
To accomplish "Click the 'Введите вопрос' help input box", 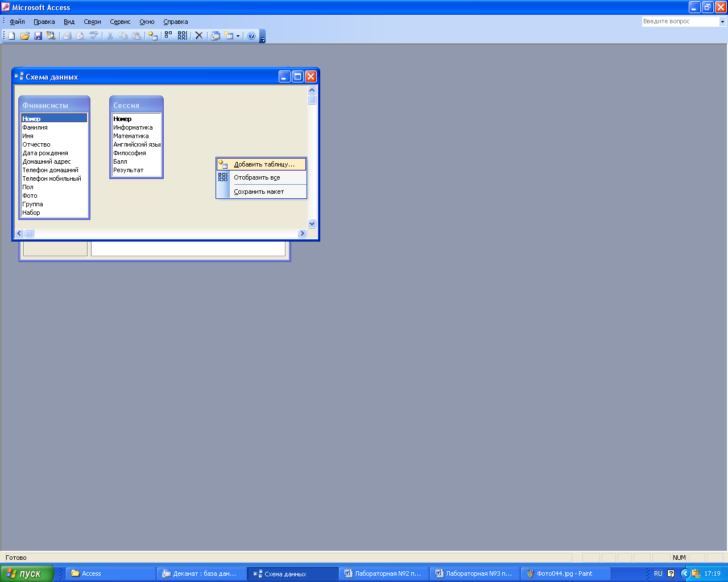I will (680, 22).
